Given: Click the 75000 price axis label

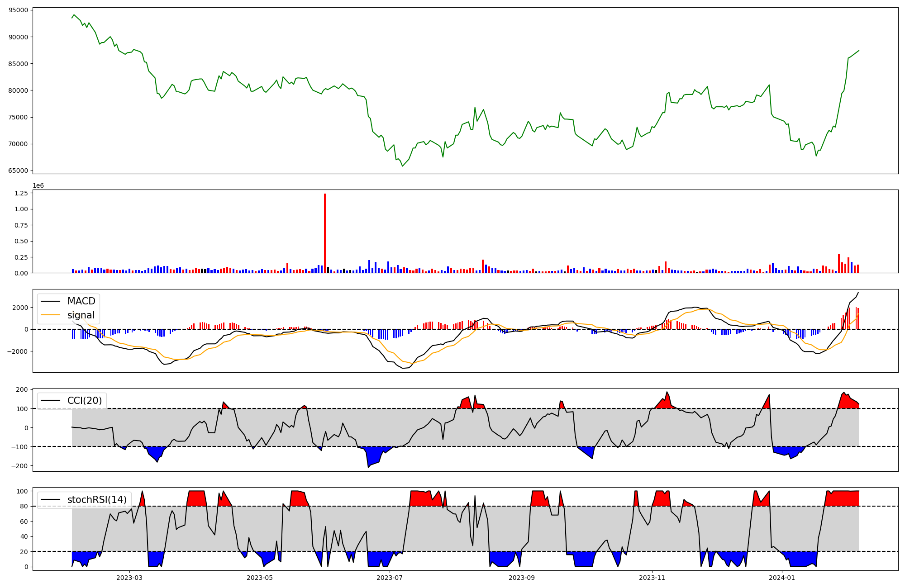Looking at the screenshot, I should [x=18, y=117].
